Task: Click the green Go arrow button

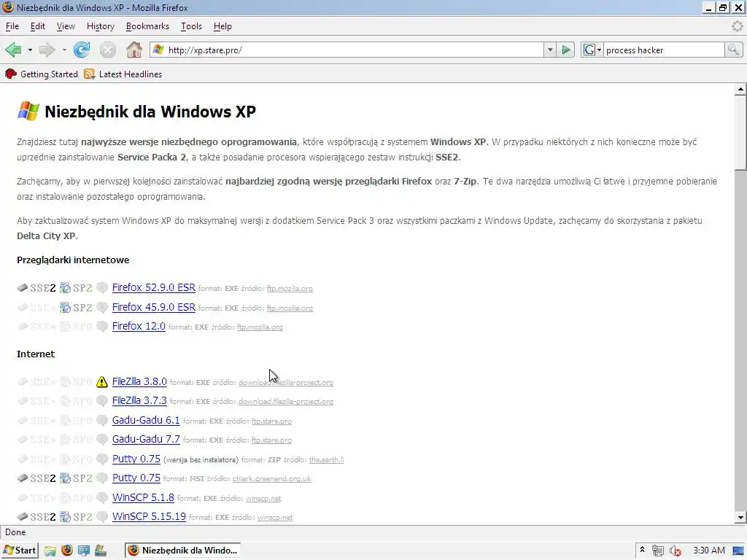Action: [x=566, y=50]
